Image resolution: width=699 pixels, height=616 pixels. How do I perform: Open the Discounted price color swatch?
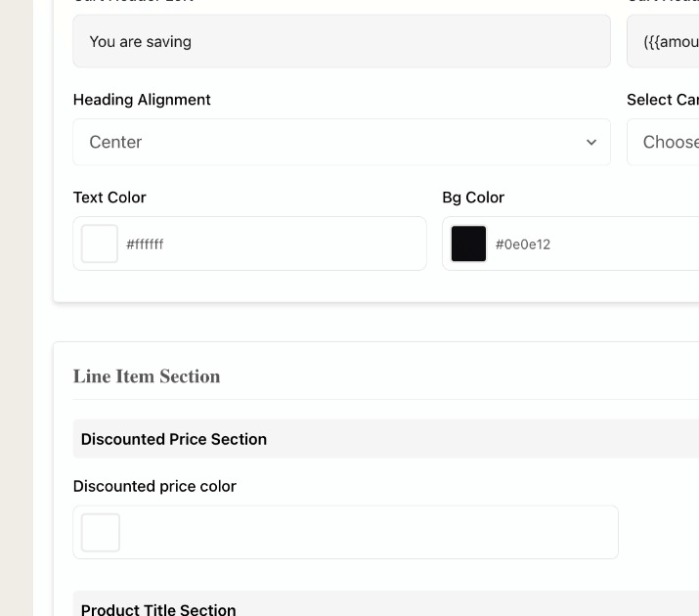click(101, 533)
